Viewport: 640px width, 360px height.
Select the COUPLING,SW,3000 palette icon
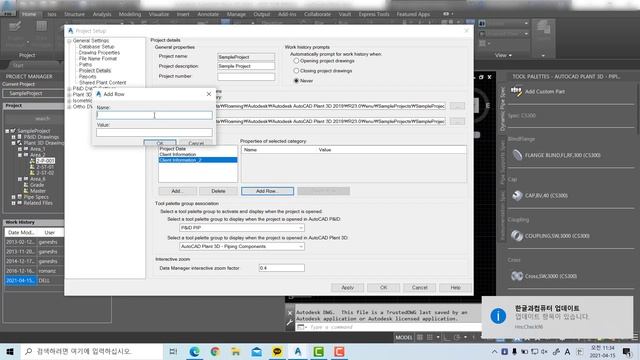tap(517, 236)
